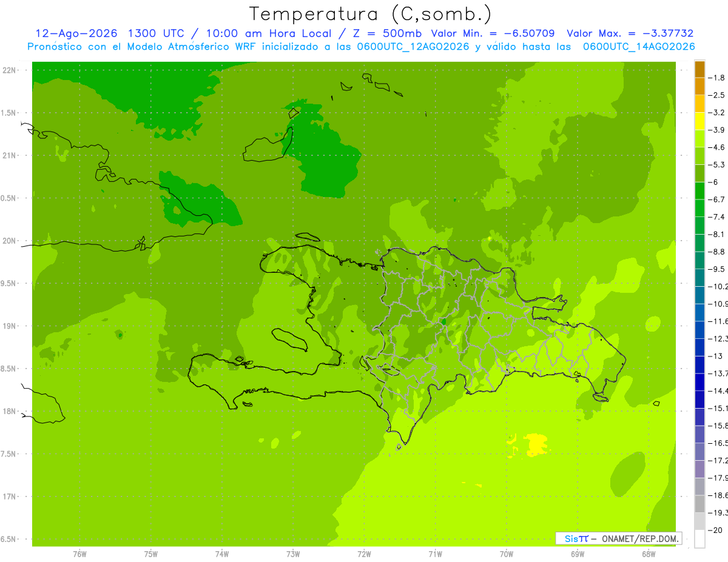Select the orange legend swatch between -1.8 and -2.5
The height and width of the screenshot is (562, 728).
tap(699, 87)
